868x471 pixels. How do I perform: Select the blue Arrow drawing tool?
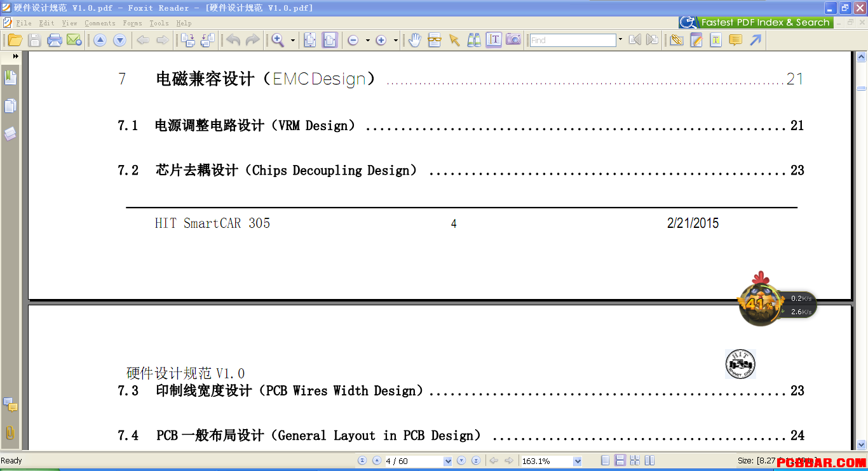coord(755,40)
